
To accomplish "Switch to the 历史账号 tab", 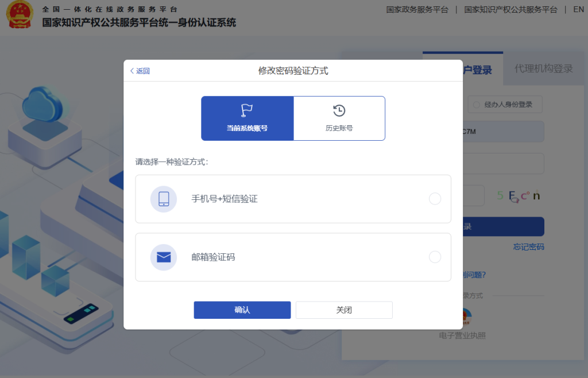I will (339, 118).
